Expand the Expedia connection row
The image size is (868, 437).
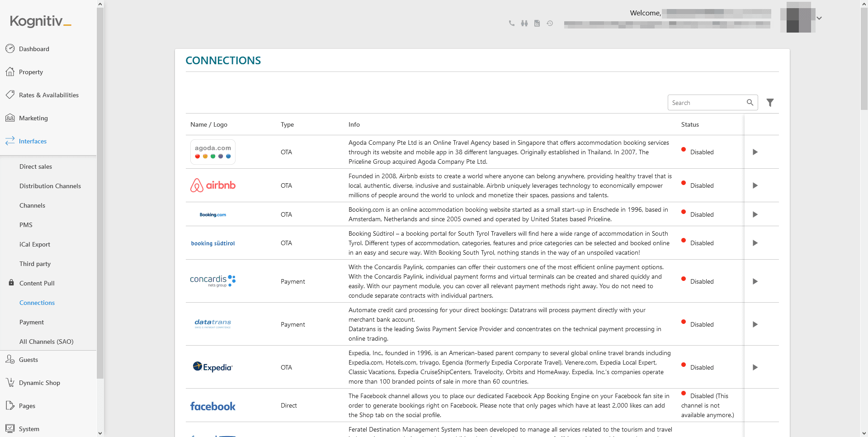click(755, 367)
